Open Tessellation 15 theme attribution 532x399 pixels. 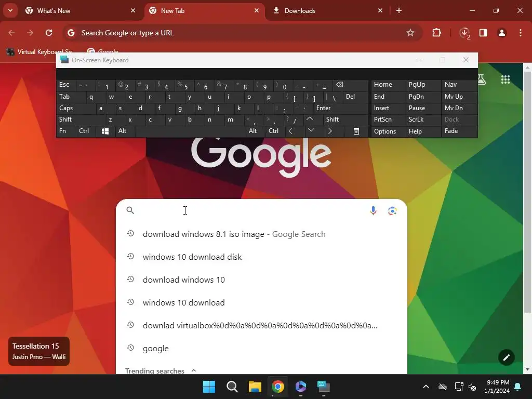[39, 351]
